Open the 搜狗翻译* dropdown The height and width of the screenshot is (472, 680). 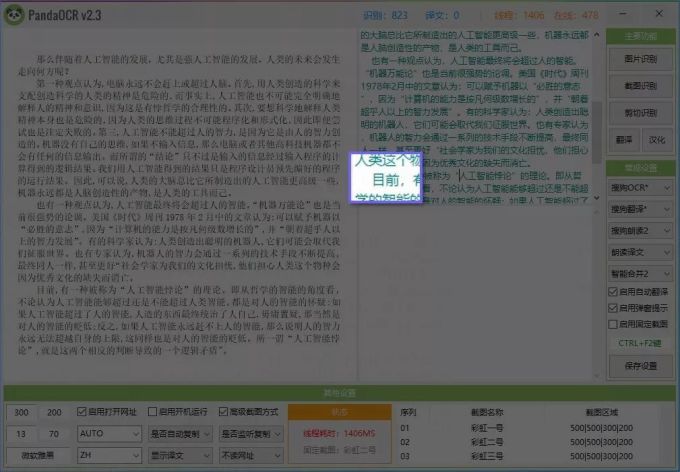(x=640, y=209)
